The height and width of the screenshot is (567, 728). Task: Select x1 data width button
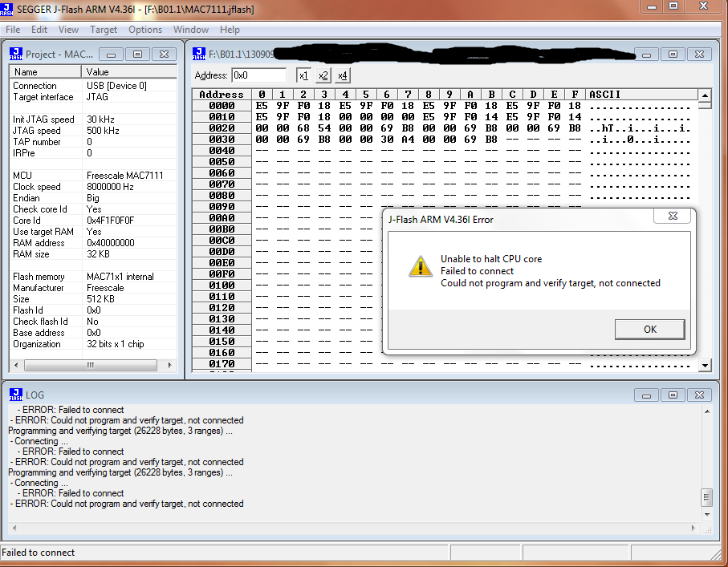[303, 75]
